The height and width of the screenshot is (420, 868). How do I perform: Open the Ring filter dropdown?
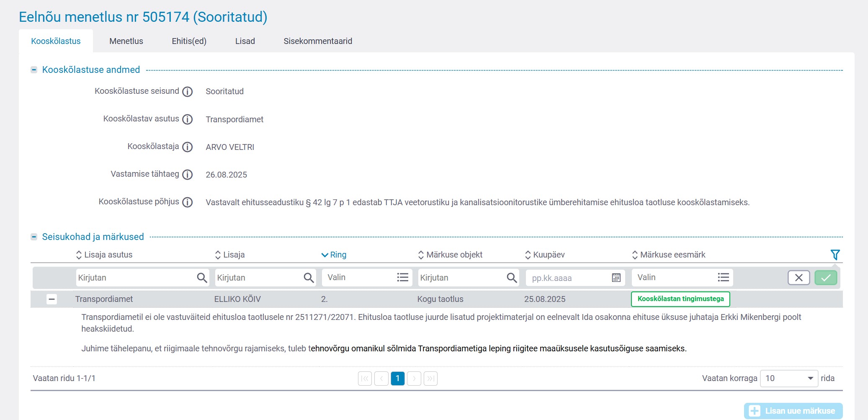[x=366, y=278]
